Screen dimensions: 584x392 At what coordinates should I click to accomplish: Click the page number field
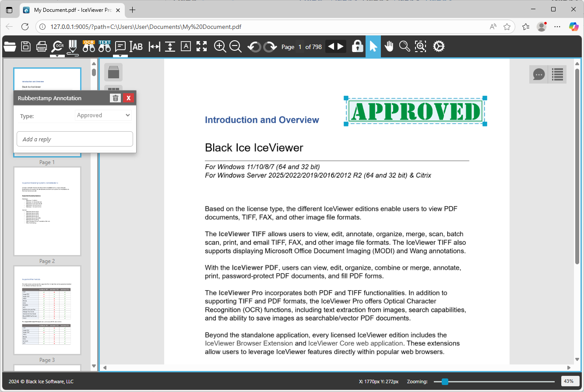300,47
